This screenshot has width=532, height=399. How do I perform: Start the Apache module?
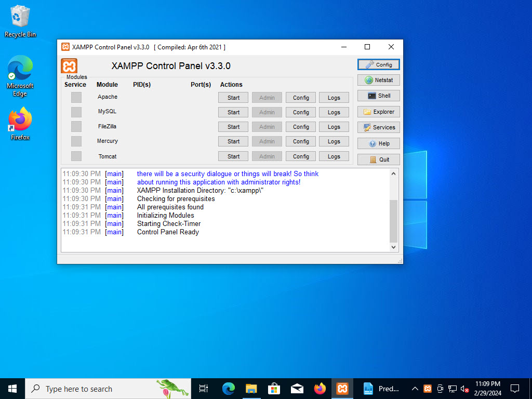pyautogui.click(x=233, y=97)
